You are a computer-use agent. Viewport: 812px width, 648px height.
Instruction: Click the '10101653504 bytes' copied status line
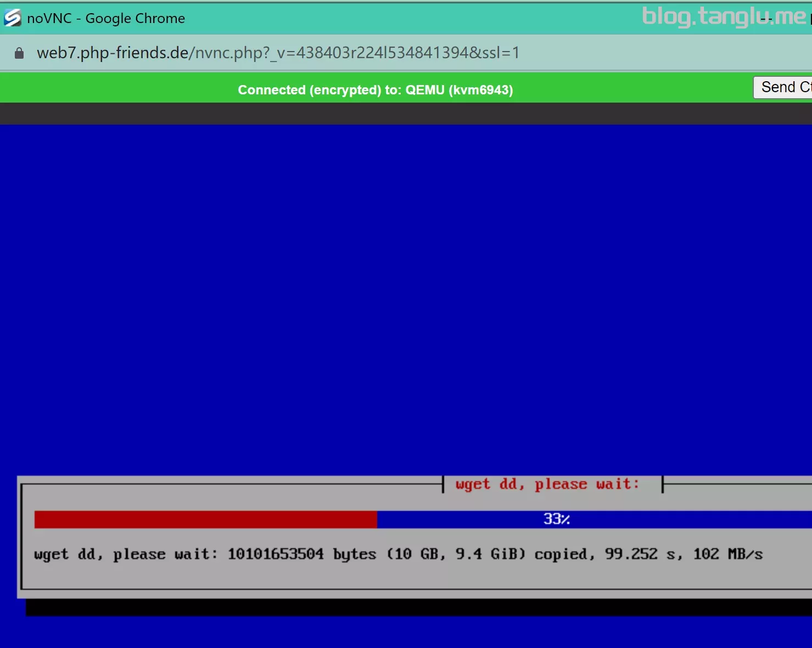(399, 554)
